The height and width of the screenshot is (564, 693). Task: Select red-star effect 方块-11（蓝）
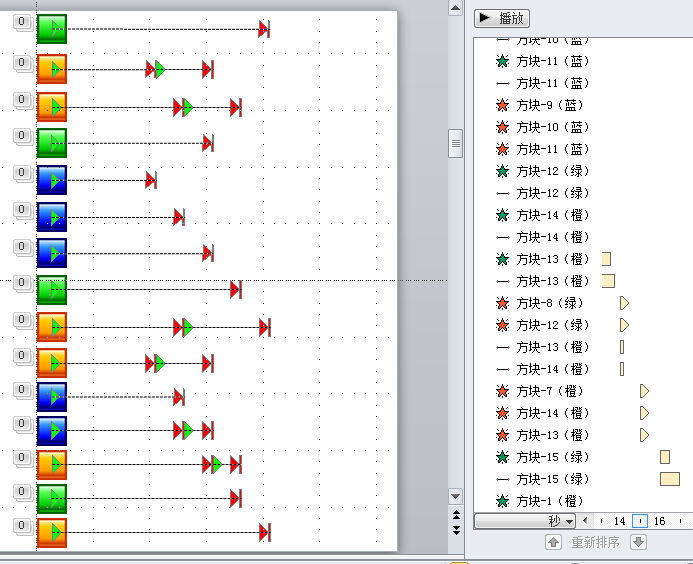pyautogui.click(x=543, y=149)
